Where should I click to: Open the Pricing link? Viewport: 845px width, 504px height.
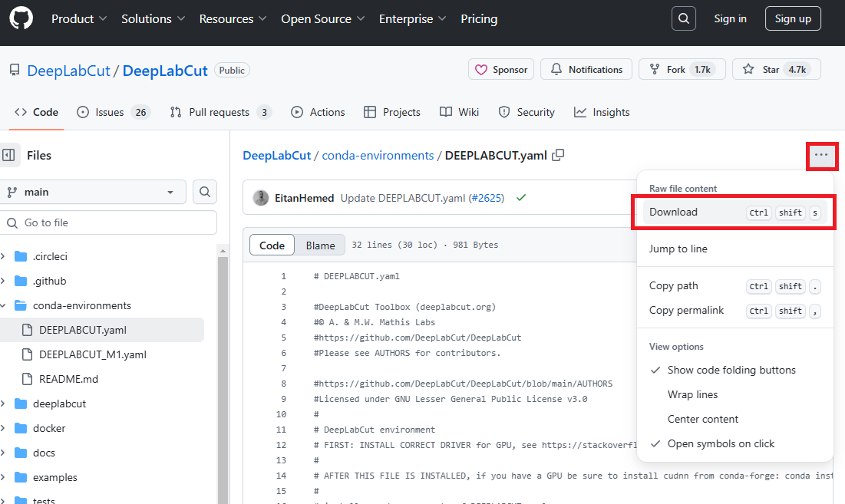pyautogui.click(x=479, y=19)
